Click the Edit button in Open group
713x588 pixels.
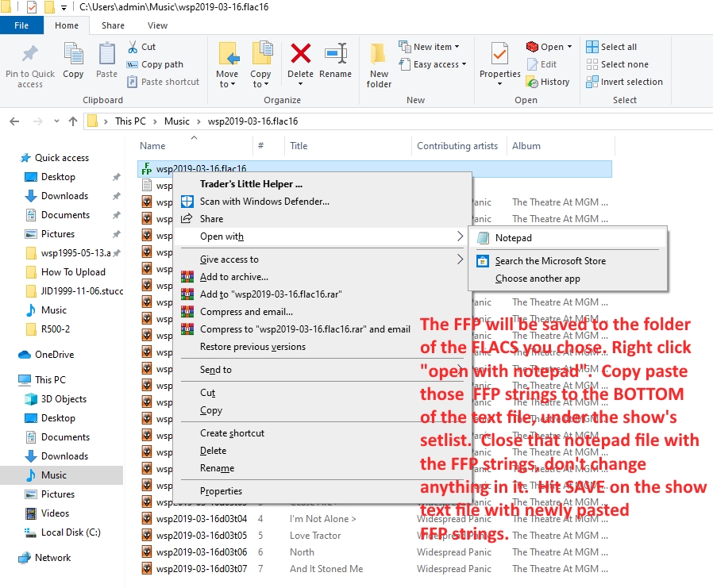(x=542, y=64)
